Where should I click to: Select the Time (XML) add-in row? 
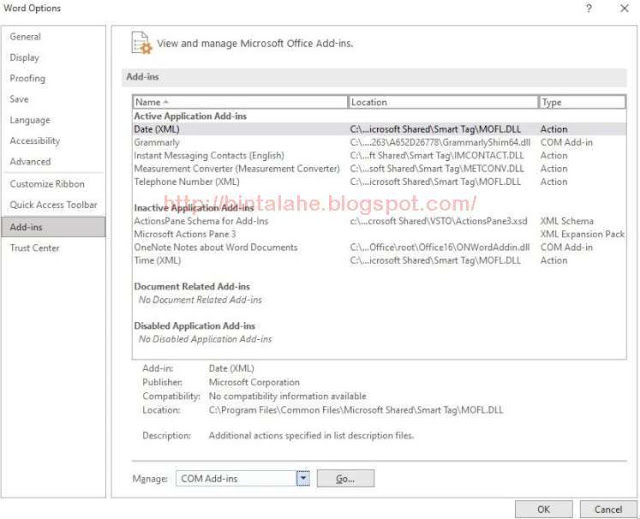pos(379,260)
